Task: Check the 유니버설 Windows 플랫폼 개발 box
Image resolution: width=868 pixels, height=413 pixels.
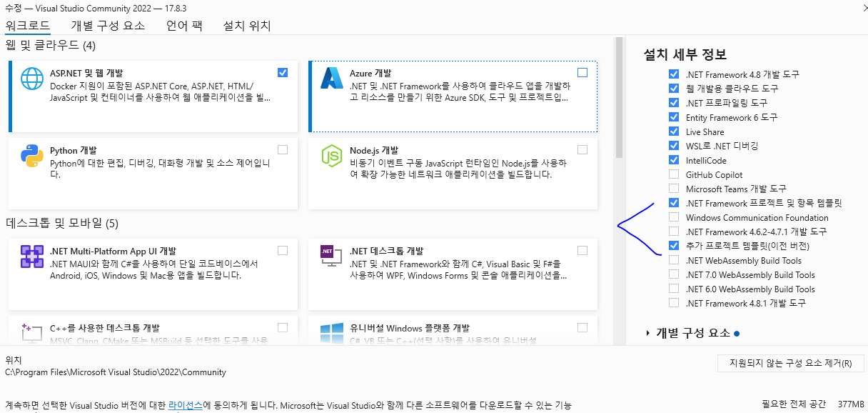Action: pos(582,327)
